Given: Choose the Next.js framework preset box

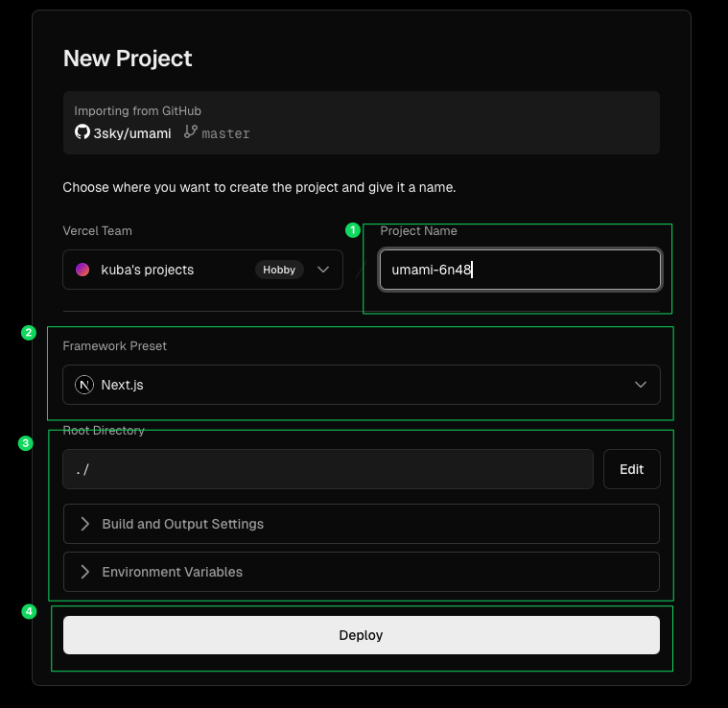Looking at the screenshot, I should [x=362, y=385].
